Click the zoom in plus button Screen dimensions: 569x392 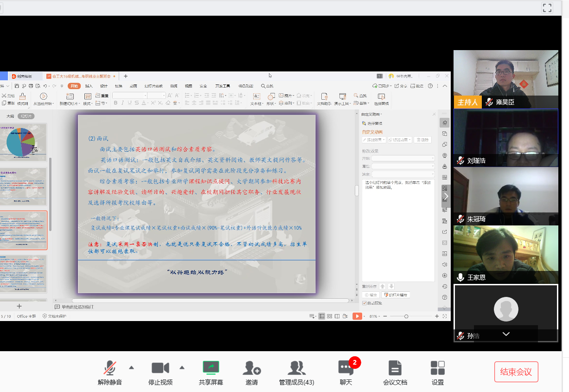pos(437,316)
